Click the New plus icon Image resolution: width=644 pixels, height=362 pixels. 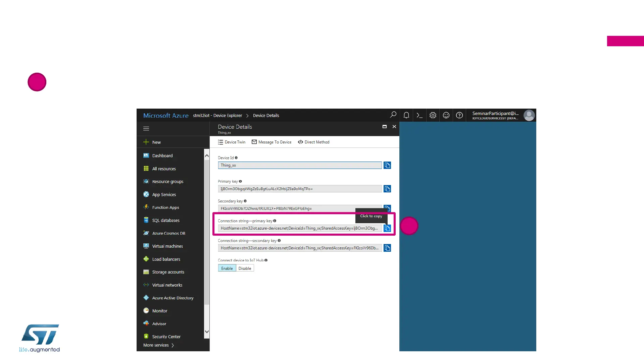click(x=146, y=142)
